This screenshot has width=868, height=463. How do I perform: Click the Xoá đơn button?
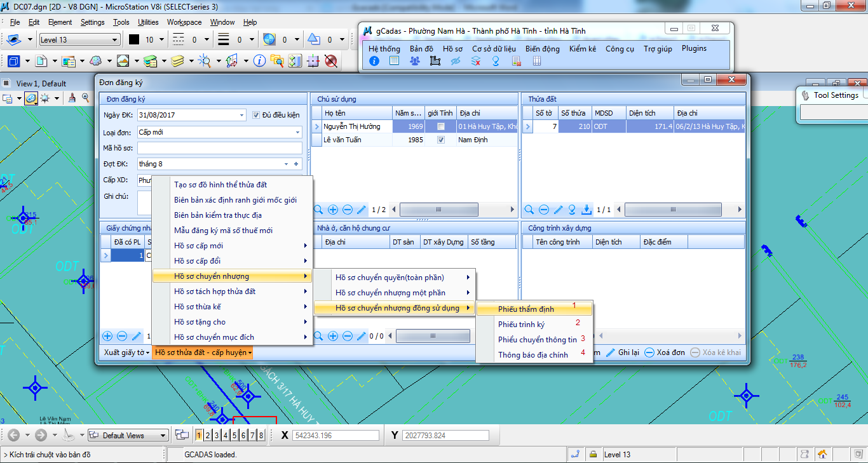pyautogui.click(x=665, y=352)
